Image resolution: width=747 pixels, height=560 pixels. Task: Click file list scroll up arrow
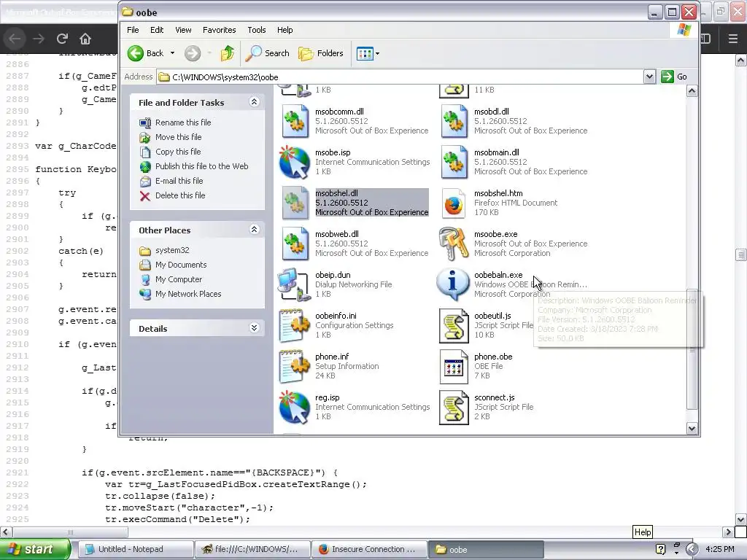point(692,91)
